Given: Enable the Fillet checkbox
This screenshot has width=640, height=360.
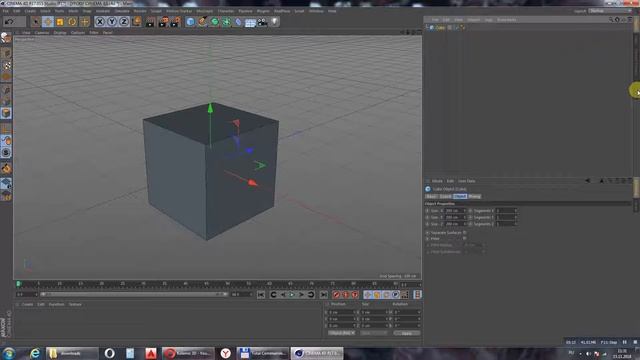Looking at the screenshot, I should 464,238.
